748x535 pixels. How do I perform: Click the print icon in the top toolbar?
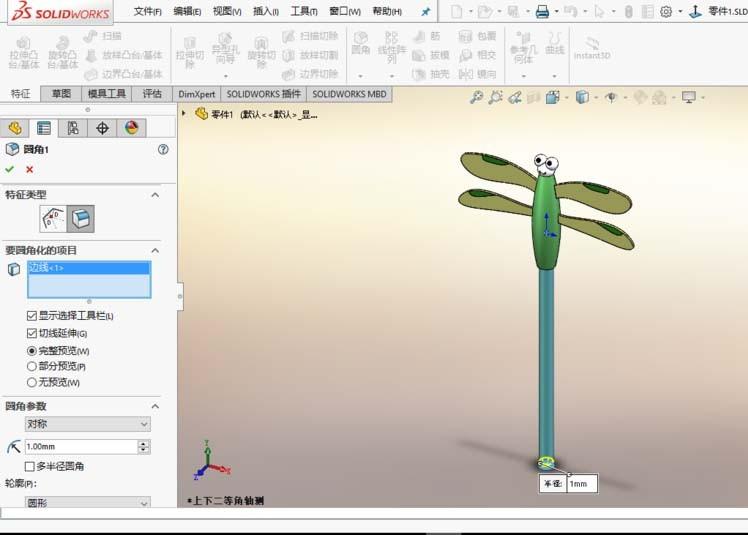pyautogui.click(x=542, y=11)
